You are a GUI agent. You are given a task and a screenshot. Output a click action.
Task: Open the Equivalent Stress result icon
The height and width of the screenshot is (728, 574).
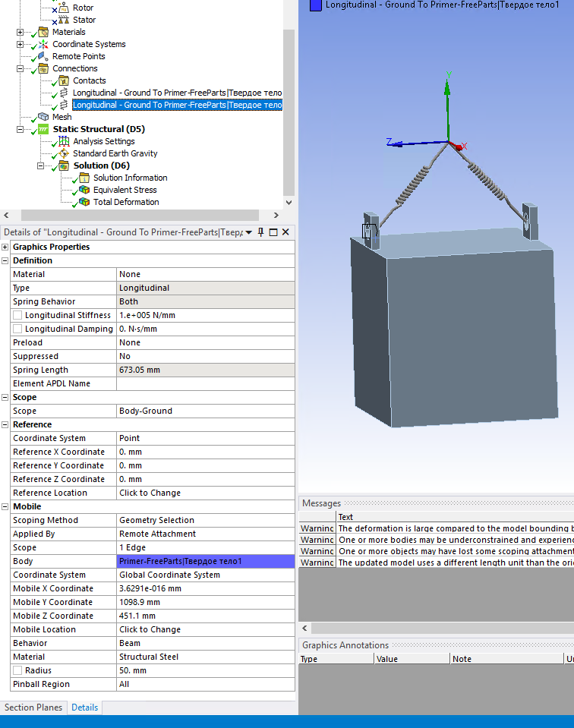click(x=84, y=190)
